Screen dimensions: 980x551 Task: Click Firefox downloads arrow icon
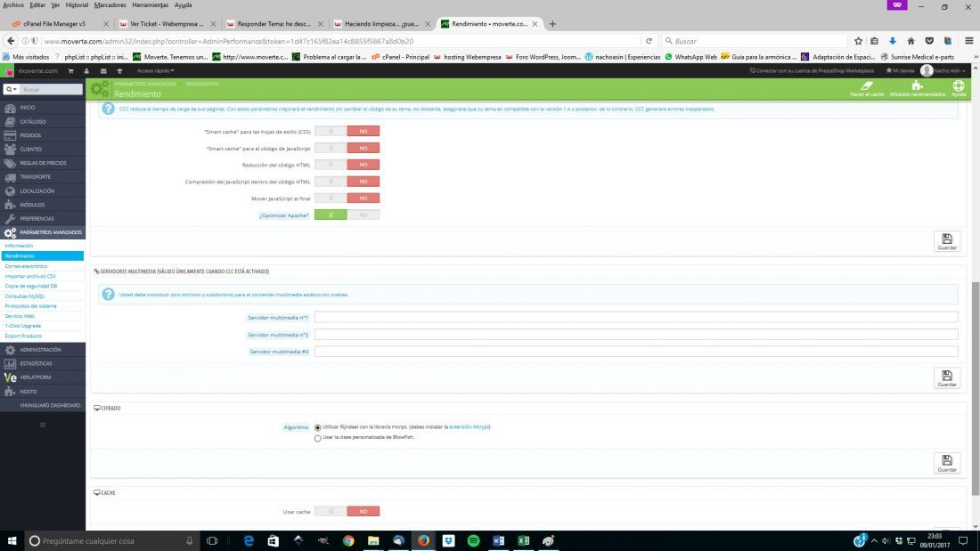point(893,41)
